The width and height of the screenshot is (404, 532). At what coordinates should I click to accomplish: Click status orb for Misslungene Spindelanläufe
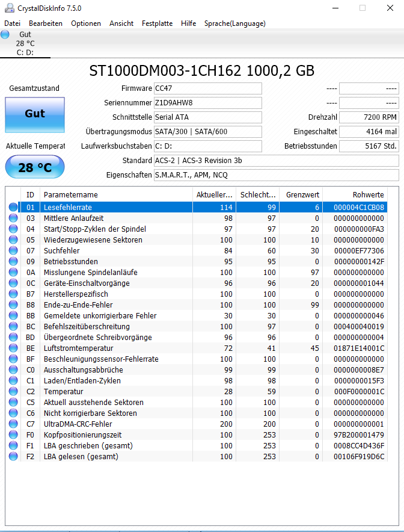(13, 272)
